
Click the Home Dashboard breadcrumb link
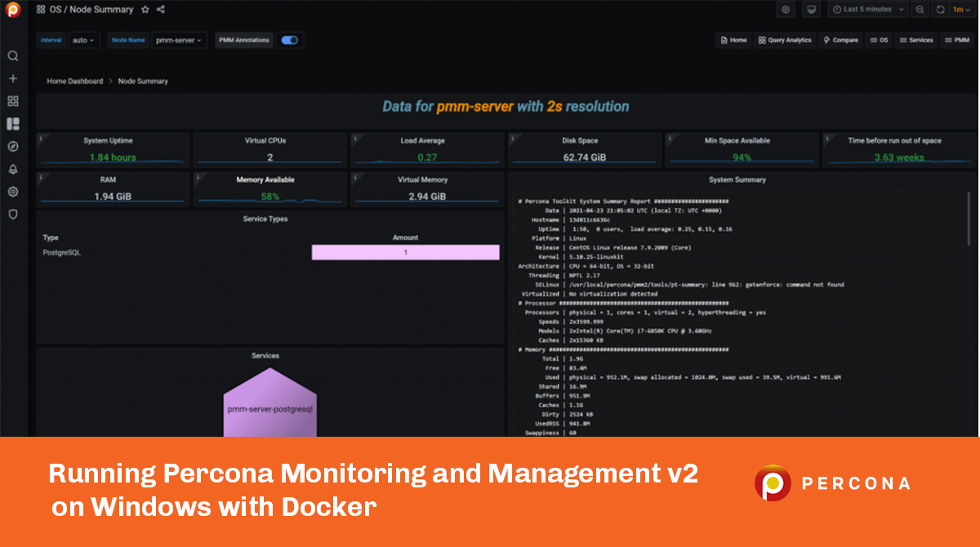point(74,82)
